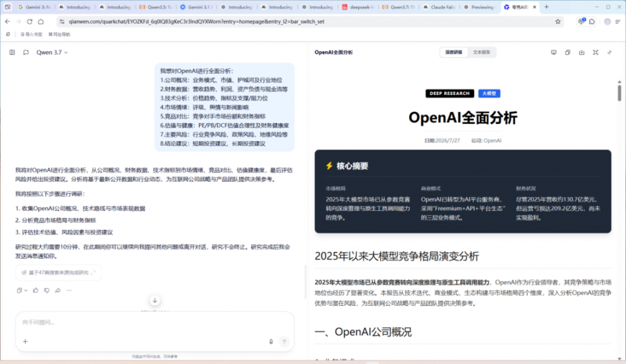
Task: Give thumbs down to the response
Action: point(47,290)
